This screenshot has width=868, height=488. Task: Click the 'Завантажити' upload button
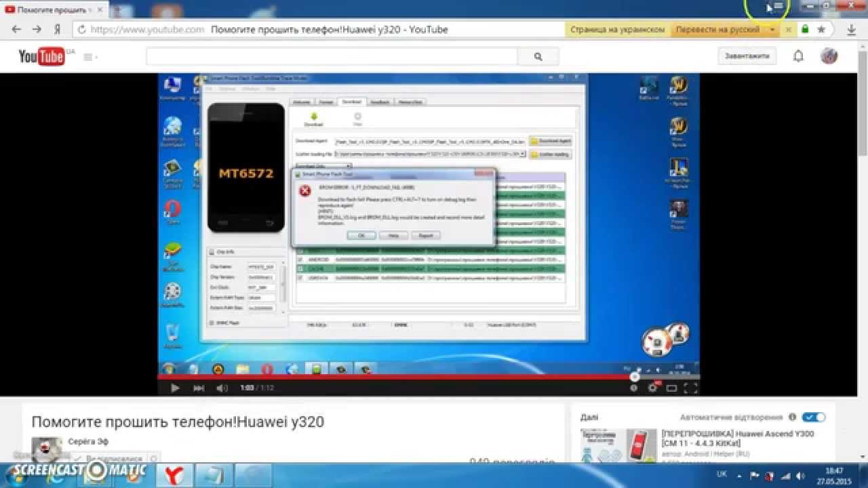coord(747,56)
